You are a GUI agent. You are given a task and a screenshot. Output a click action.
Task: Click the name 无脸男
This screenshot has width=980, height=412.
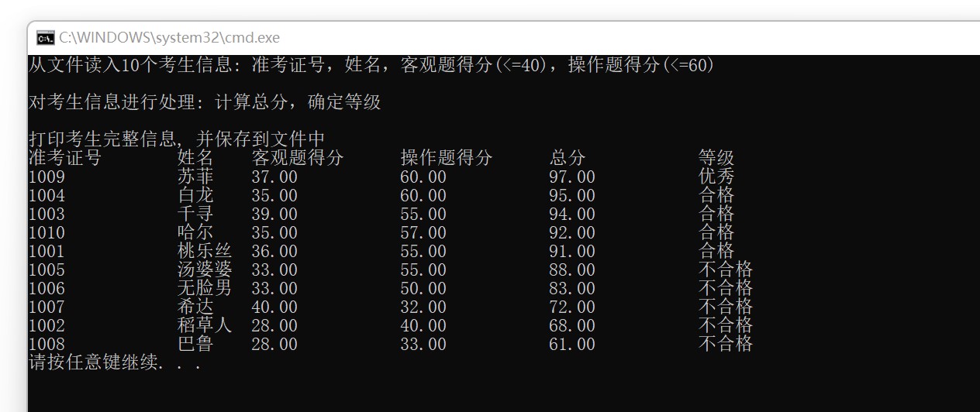(205, 288)
